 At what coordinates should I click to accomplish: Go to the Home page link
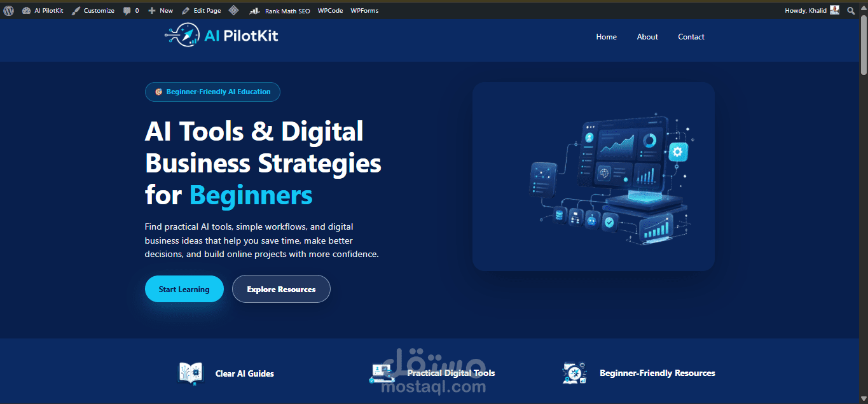click(606, 37)
